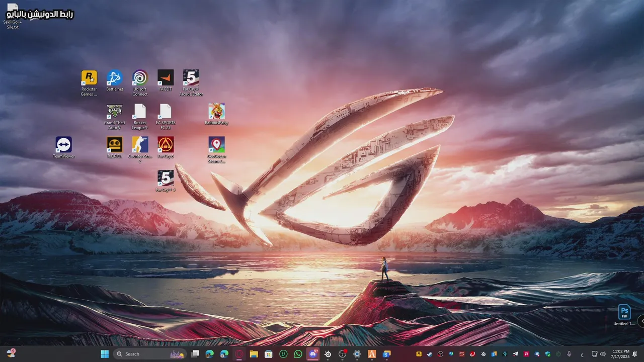This screenshot has height=362, width=644.
Task: Open the volume speaker tray icon
Action: [602, 354]
